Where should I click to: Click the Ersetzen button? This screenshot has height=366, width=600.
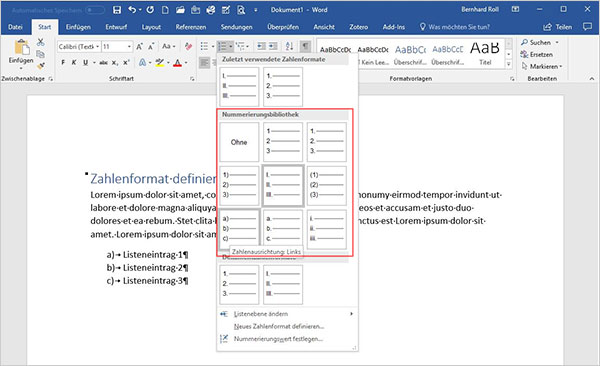[537, 54]
